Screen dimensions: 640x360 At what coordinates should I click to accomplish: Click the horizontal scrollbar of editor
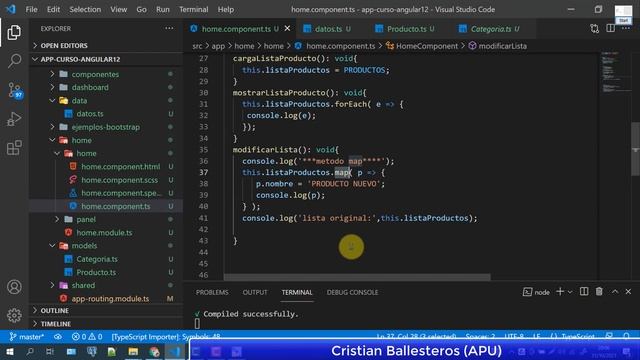click(x=357, y=277)
